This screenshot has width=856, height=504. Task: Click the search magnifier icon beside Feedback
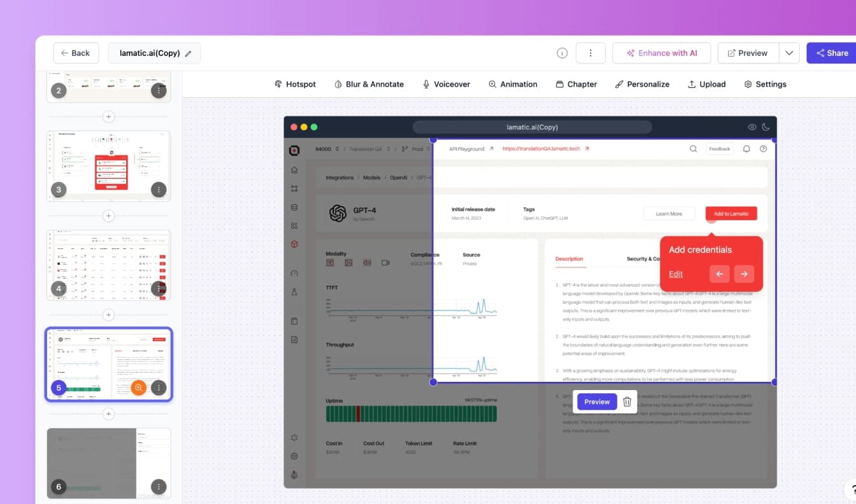click(x=693, y=149)
